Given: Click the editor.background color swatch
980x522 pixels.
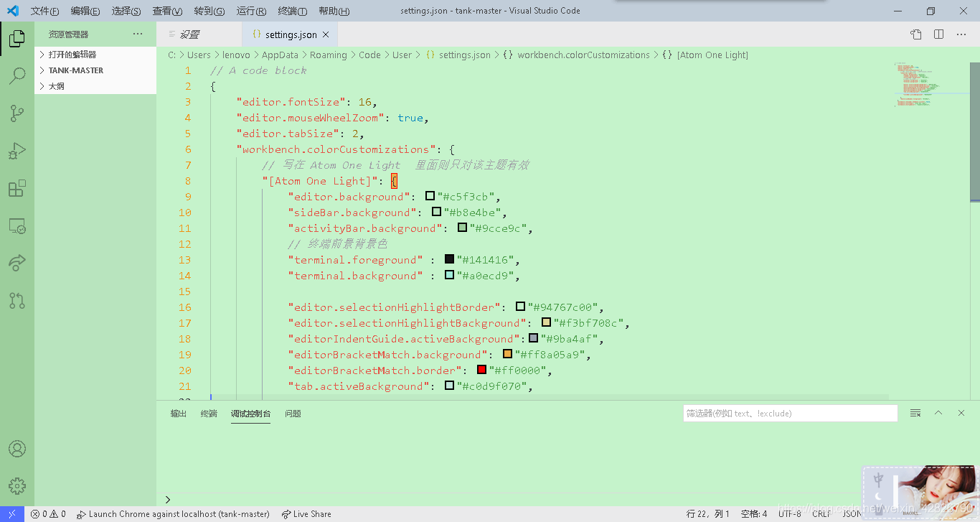Looking at the screenshot, I should click(x=430, y=196).
